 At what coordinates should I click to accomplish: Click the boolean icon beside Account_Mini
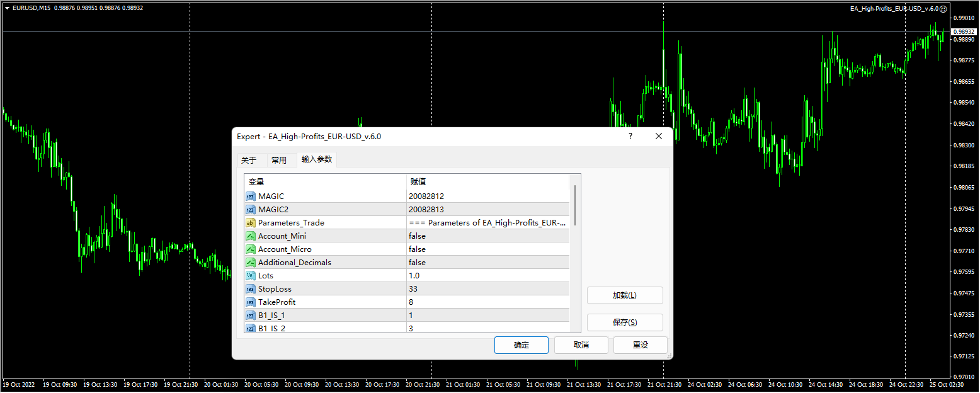[251, 236]
